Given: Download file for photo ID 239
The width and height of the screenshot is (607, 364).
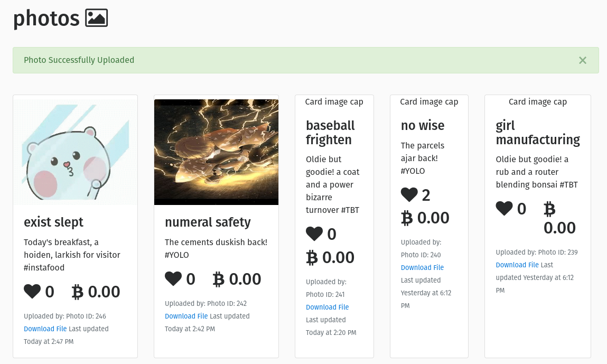Looking at the screenshot, I should [x=517, y=265].
